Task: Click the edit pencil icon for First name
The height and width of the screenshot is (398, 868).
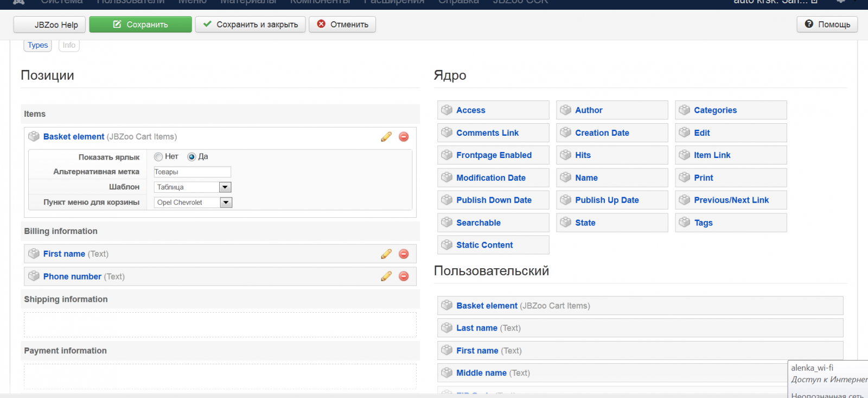Action: (x=386, y=254)
